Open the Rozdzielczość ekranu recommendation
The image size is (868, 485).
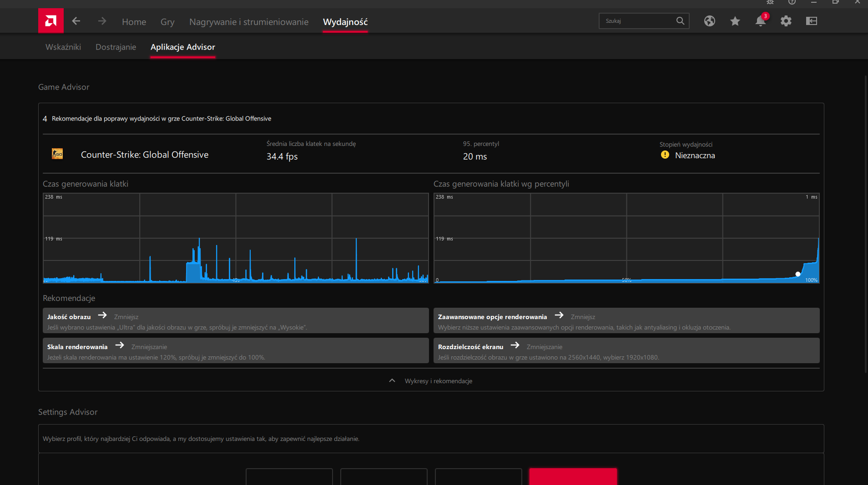pyautogui.click(x=626, y=350)
